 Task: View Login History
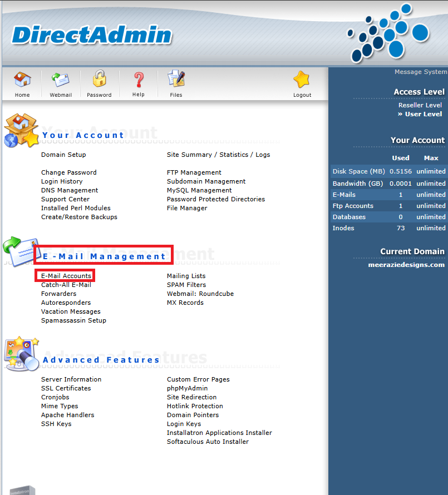click(x=62, y=181)
